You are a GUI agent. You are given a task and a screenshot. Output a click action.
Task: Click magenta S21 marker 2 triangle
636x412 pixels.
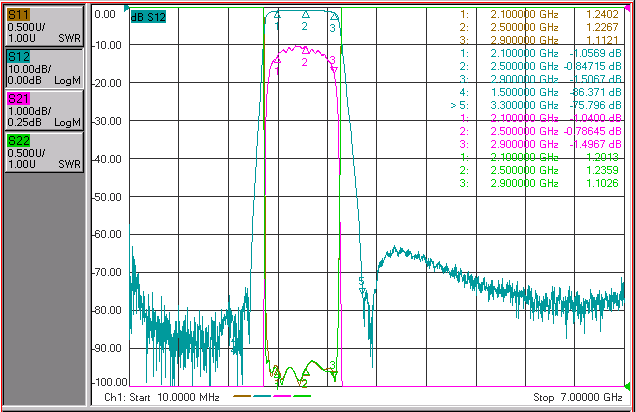click(306, 50)
